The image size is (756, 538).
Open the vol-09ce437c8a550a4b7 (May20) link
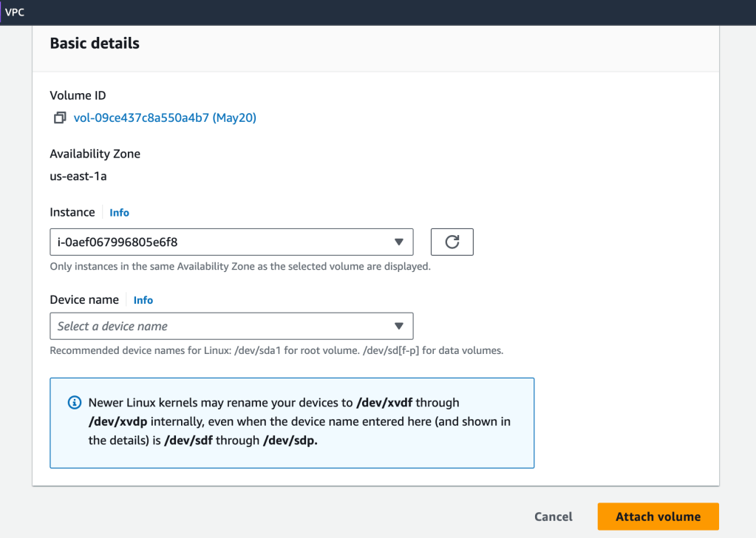165,118
